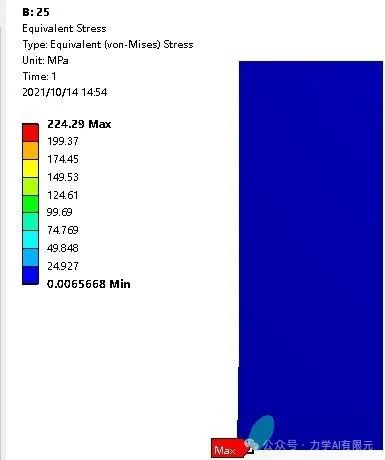Select the cyan legend color band
Viewport: 385px width, 460px height.
pos(30,240)
